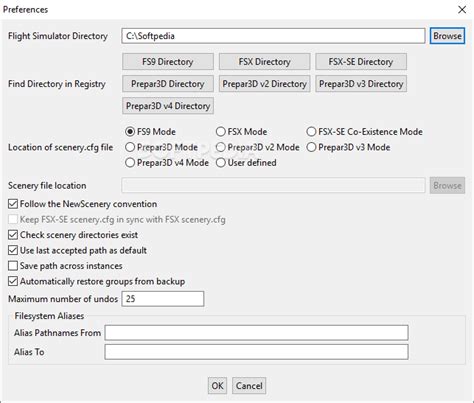Screen dimensions: 474x403
Task: Click the Prepar3D v4 Directory button
Action: pyautogui.click(x=168, y=106)
